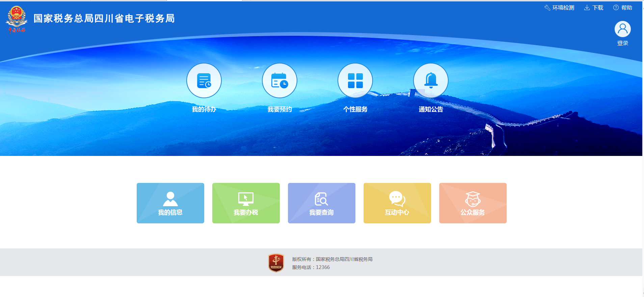This screenshot has width=644, height=297.
Task: Click 环境检测 in top bar
Action: tap(559, 8)
